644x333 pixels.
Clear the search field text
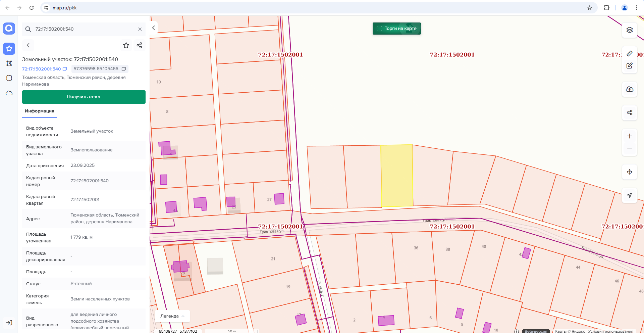click(140, 29)
